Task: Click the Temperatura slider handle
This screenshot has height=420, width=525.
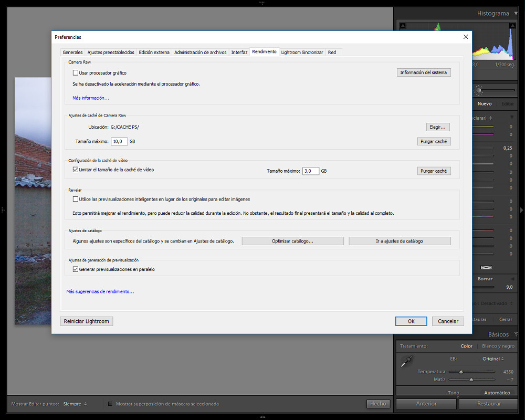Action: pyautogui.click(x=461, y=372)
